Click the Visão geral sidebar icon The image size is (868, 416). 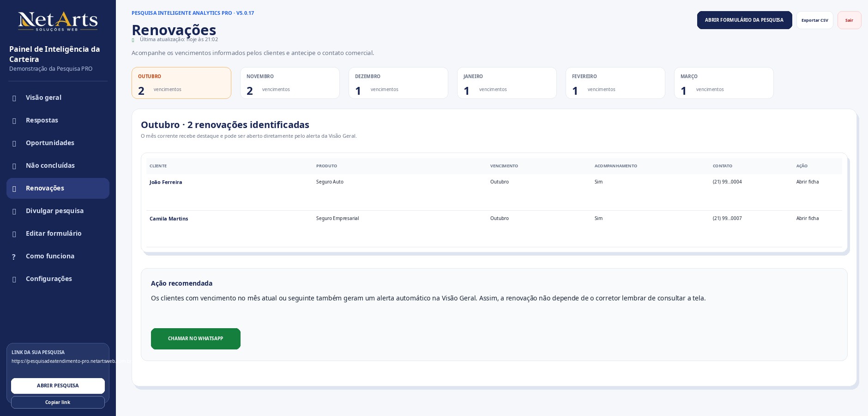14,98
